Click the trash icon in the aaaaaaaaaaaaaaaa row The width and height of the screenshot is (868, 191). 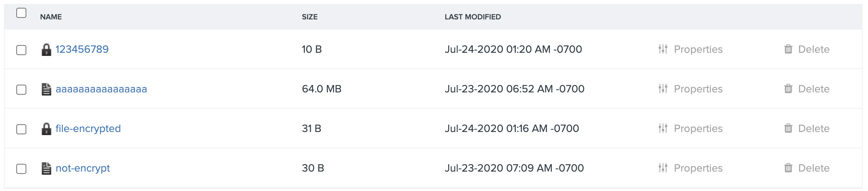coord(788,89)
